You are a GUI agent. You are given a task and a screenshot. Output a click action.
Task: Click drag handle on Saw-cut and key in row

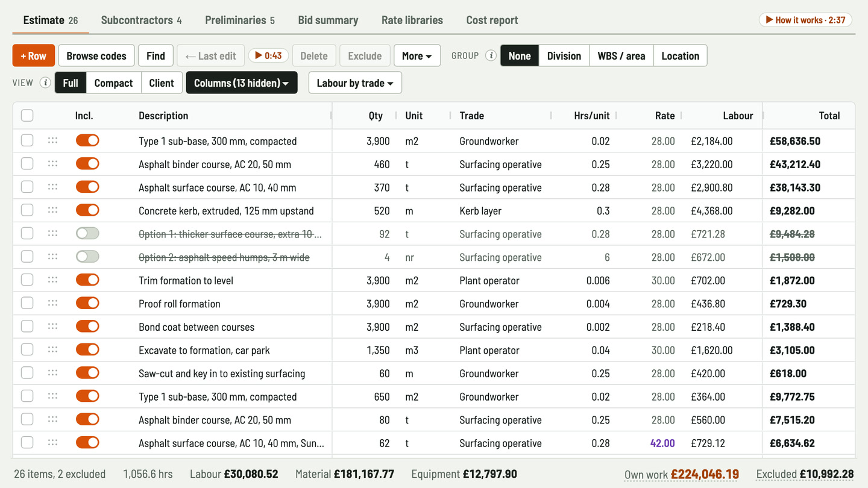coord(52,373)
